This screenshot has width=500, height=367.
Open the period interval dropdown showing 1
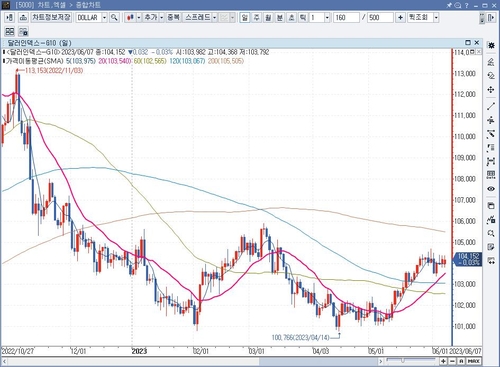point(327,18)
